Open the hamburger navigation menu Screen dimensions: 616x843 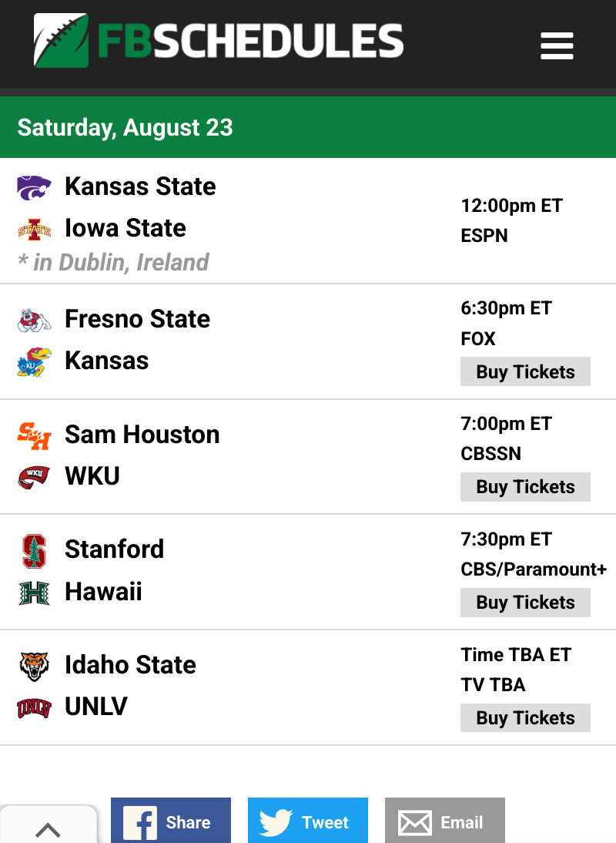click(x=557, y=45)
